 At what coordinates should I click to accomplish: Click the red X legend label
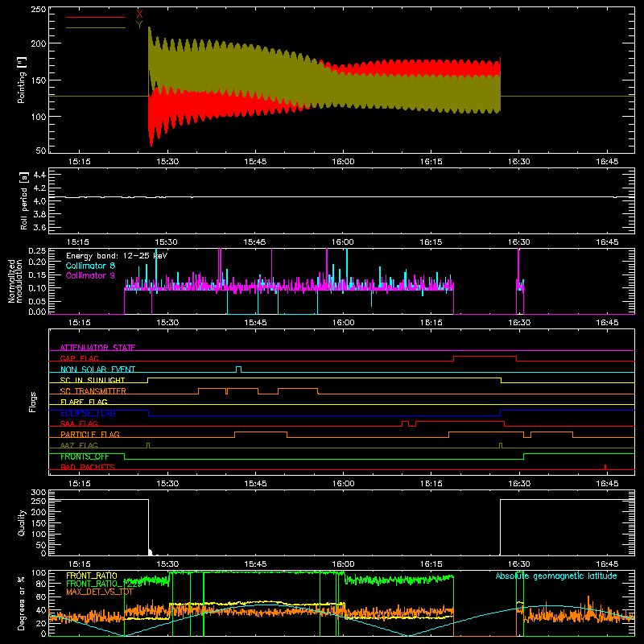139,14
